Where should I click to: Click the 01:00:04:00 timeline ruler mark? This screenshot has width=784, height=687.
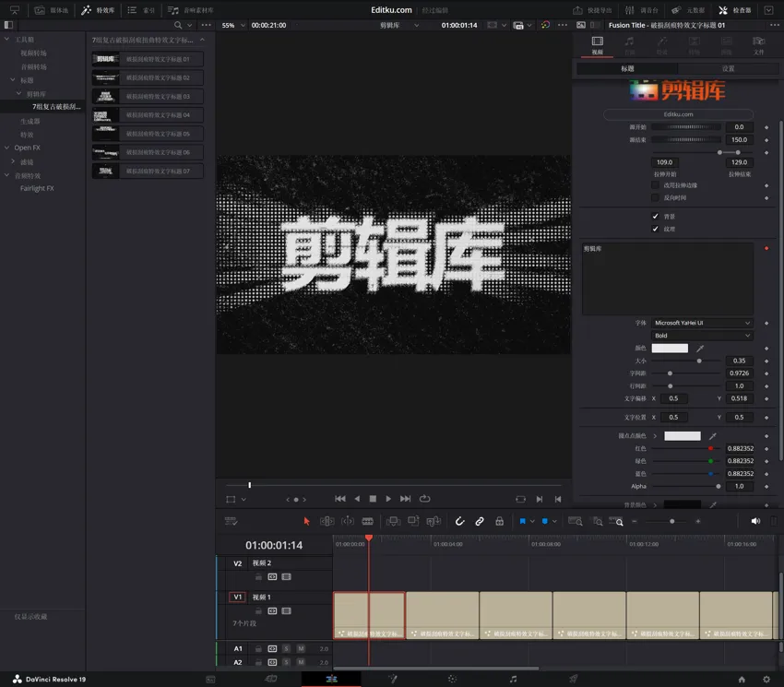coord(448,544)
